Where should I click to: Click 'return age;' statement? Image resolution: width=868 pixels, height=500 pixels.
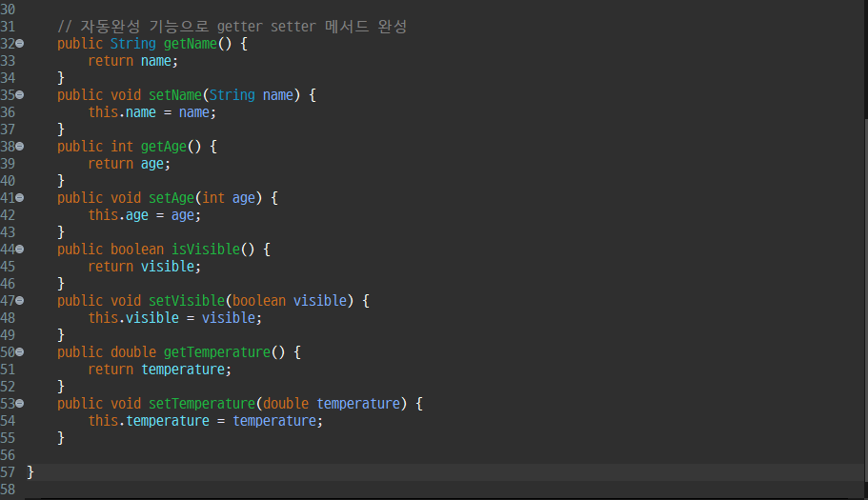coord(129,164)
